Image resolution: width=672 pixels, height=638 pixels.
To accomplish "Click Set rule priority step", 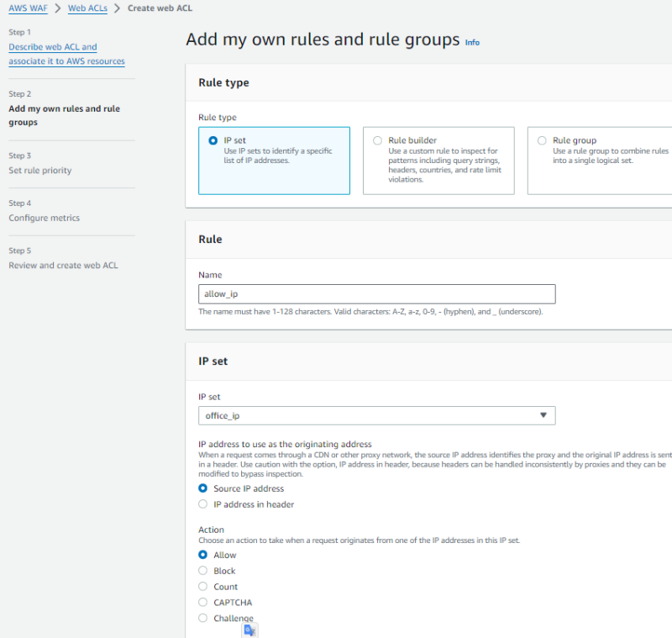I will point(40,170).
